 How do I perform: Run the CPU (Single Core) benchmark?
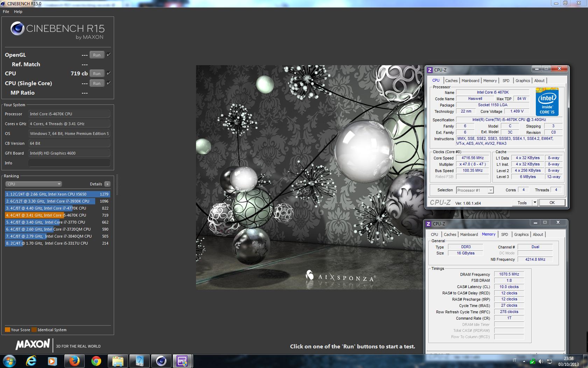pyautogui.click(x=97, y=83)
